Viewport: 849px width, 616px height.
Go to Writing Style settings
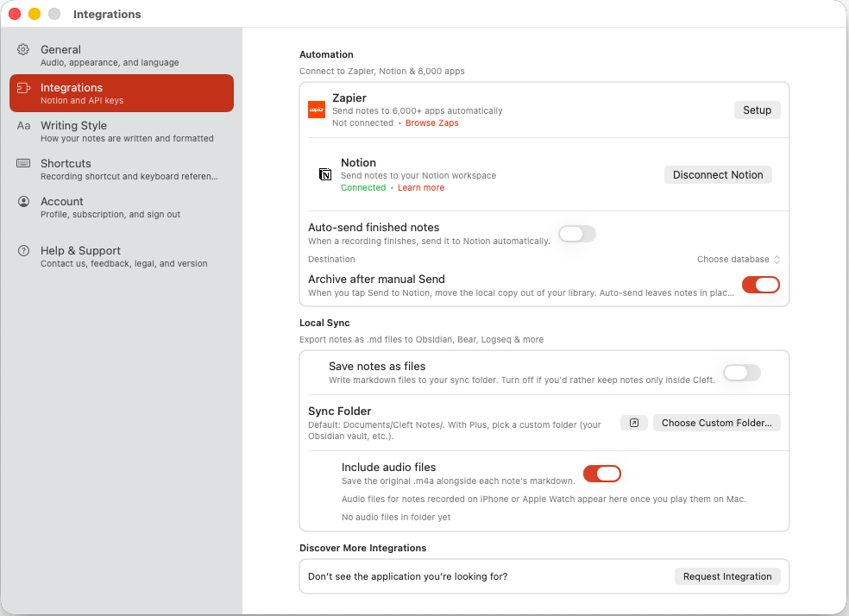coord(122,131)
